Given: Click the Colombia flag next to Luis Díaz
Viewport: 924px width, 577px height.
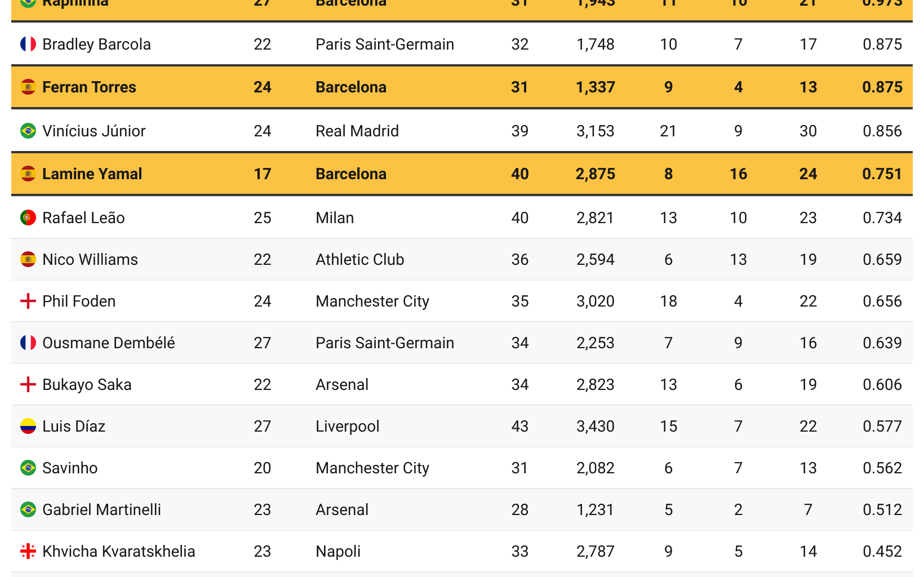Looking at the screenshot, I should [28, 426].
